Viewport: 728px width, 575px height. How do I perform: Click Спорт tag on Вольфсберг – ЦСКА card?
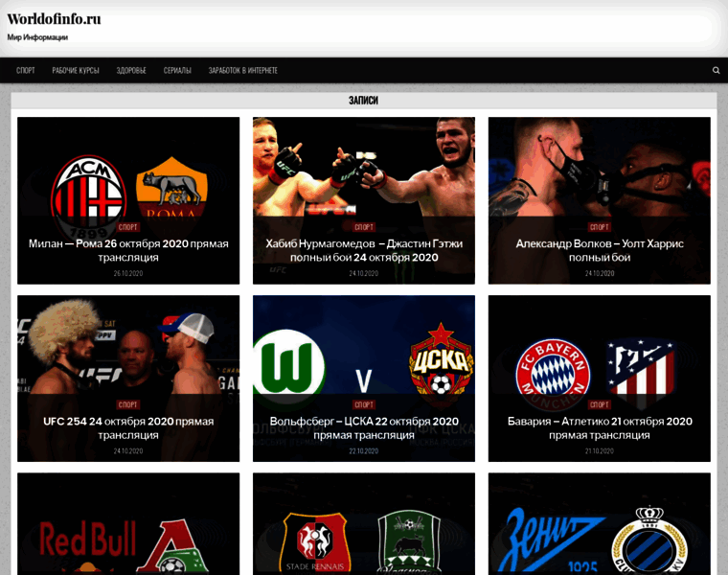click(364, 404)
